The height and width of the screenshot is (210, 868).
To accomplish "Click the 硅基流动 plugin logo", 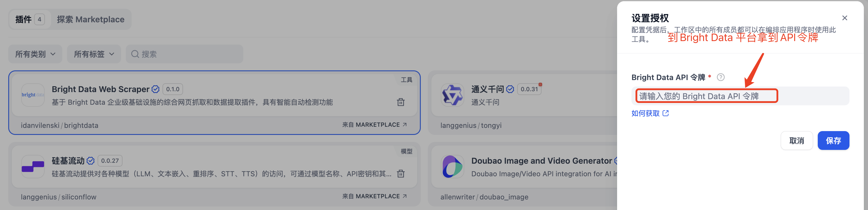I will click(33, 167).
